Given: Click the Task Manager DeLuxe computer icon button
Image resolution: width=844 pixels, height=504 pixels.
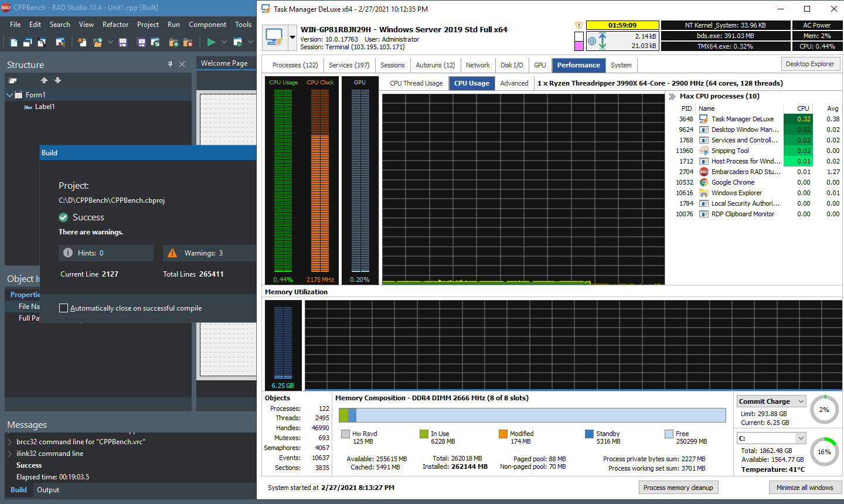Looking at the screenshot, I should coord(275,38).
